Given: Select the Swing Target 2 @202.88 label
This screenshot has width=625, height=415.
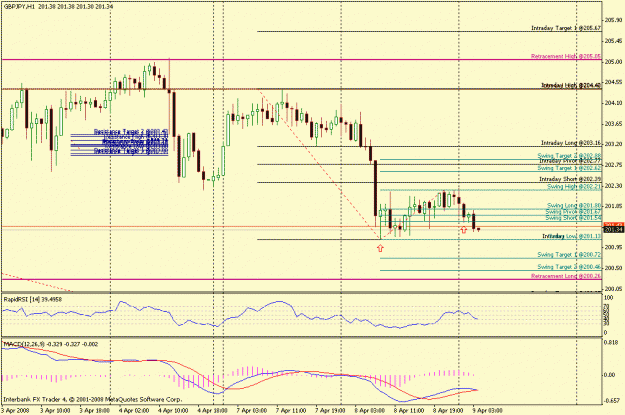Looking at the screenshot, I should click(569, 155).
